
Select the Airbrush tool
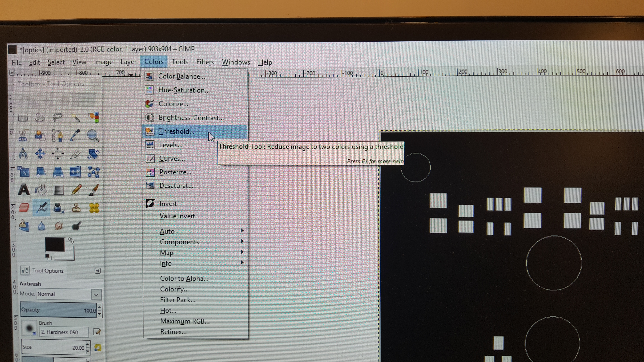41,208
